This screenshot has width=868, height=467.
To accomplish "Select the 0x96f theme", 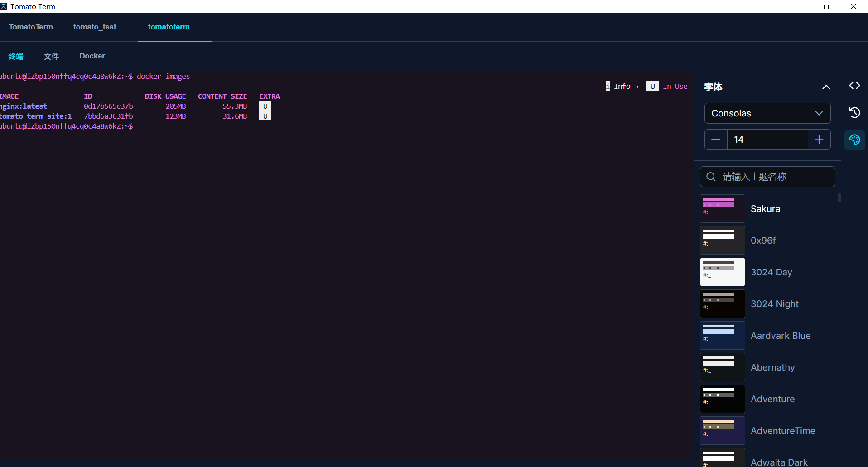I will [x=763, y=241].
